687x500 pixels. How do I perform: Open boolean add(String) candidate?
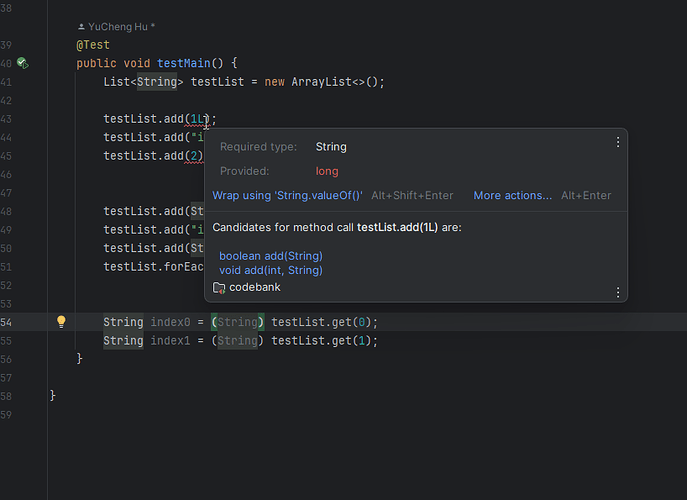(271, 256)
